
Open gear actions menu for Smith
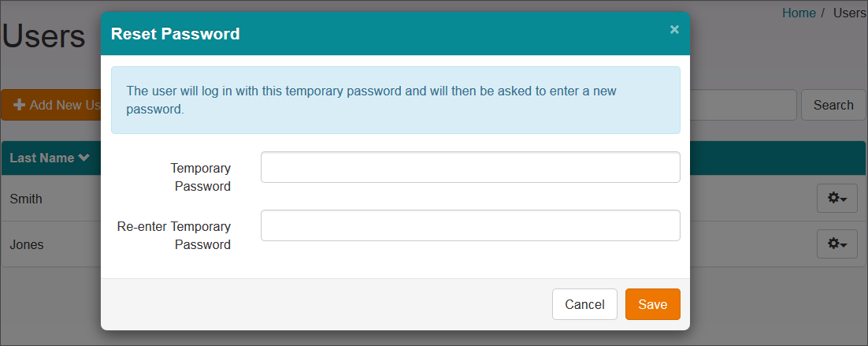point(836,199)
